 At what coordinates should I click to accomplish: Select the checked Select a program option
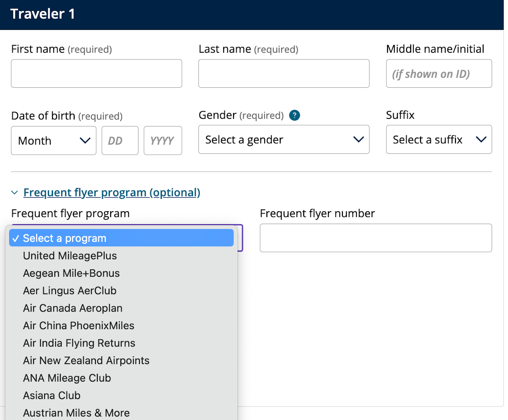121,238
